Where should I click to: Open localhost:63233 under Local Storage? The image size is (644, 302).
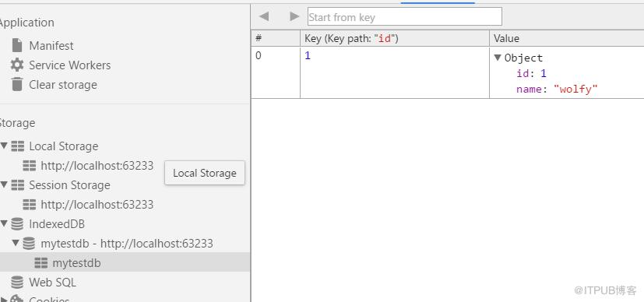tap(97, 166)
